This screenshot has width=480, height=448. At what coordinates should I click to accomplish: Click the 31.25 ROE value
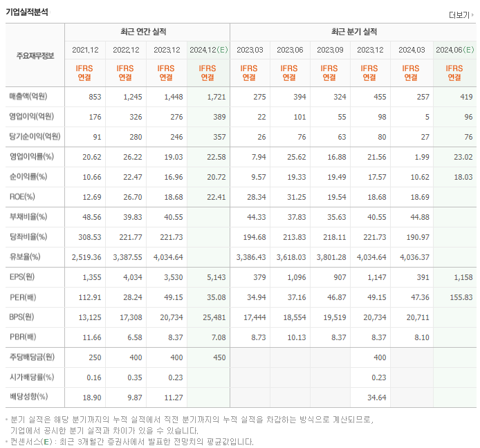pos(296,197)
